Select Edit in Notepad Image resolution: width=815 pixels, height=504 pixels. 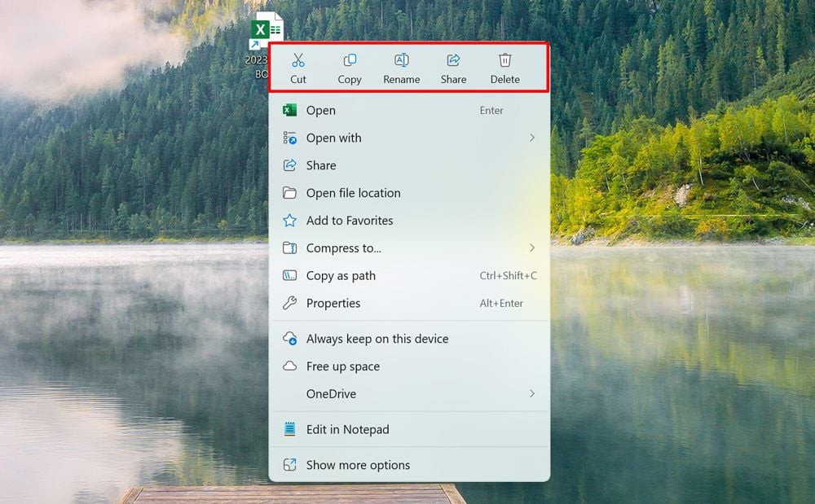tap(347, 429)
